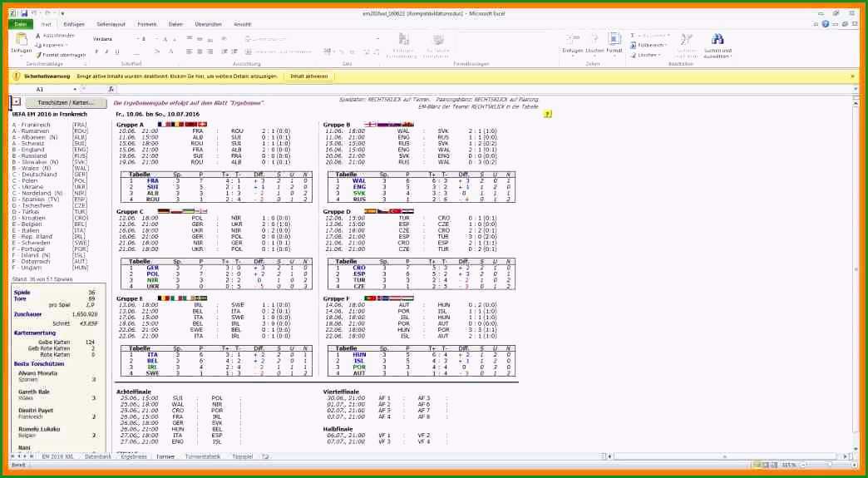Click 'Gareth Bale' in Beste Torschützen
This screenshot has height=478, width=868.
[34, 392]
